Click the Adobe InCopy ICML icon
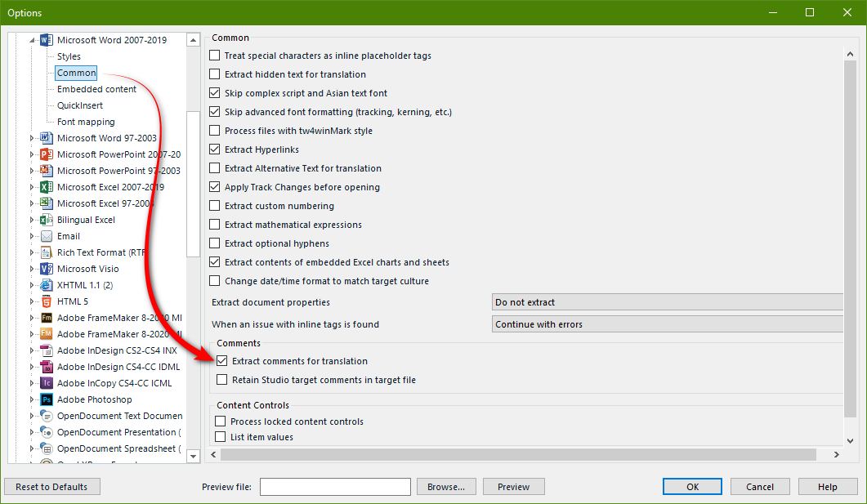867x504 pixels. [47, 383]
